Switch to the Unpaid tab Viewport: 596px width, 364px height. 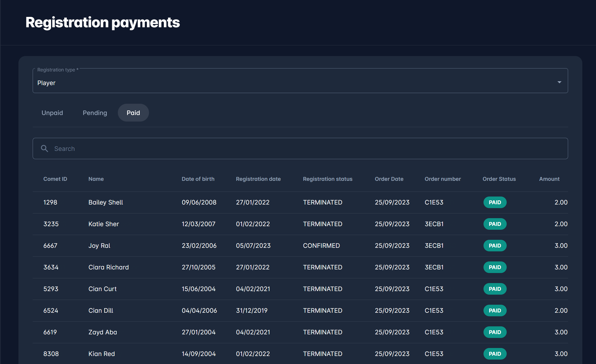pyautogui.click(x=52, y=113)
